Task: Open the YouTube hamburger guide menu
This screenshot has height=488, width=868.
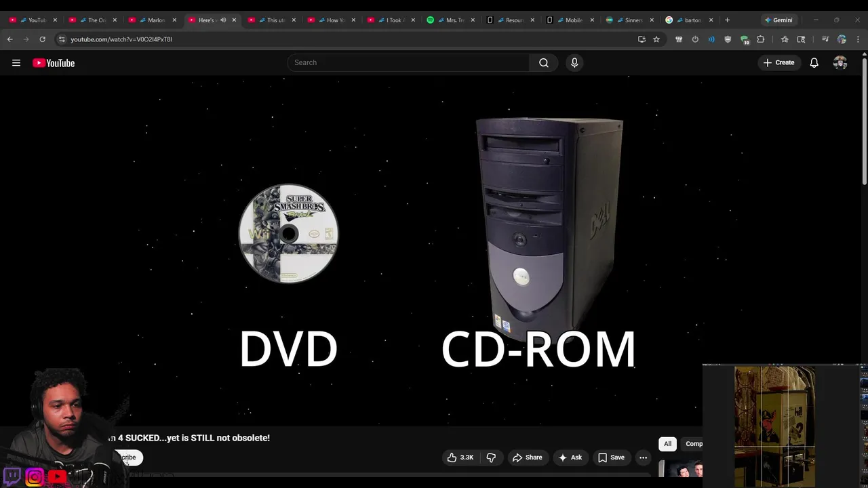Action: point(16,63)
